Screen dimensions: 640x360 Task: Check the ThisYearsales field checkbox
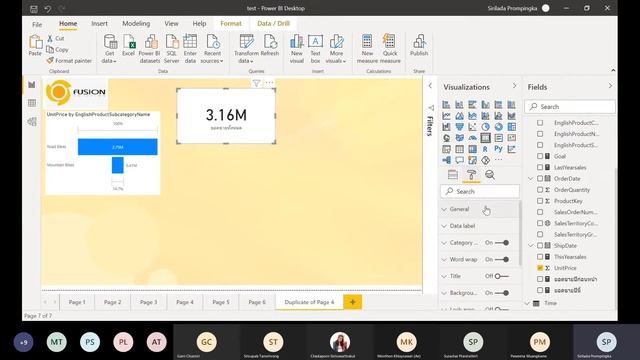coord(540,257)
